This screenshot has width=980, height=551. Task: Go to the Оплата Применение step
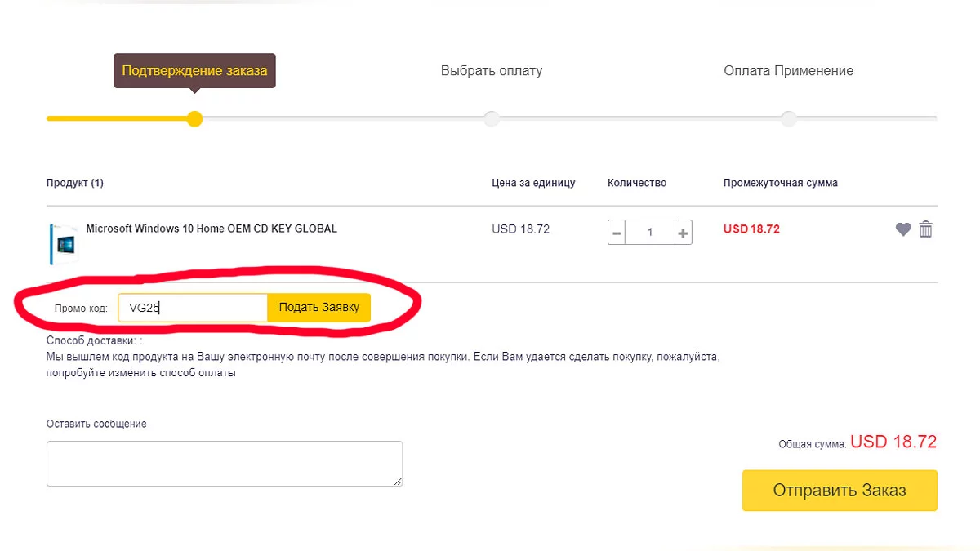click(788, 71)
